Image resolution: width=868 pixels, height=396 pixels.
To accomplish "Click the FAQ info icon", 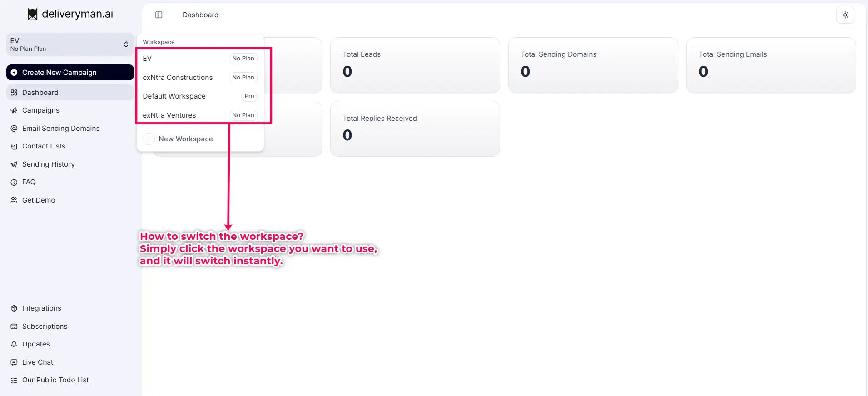I will tap(14, 182).
